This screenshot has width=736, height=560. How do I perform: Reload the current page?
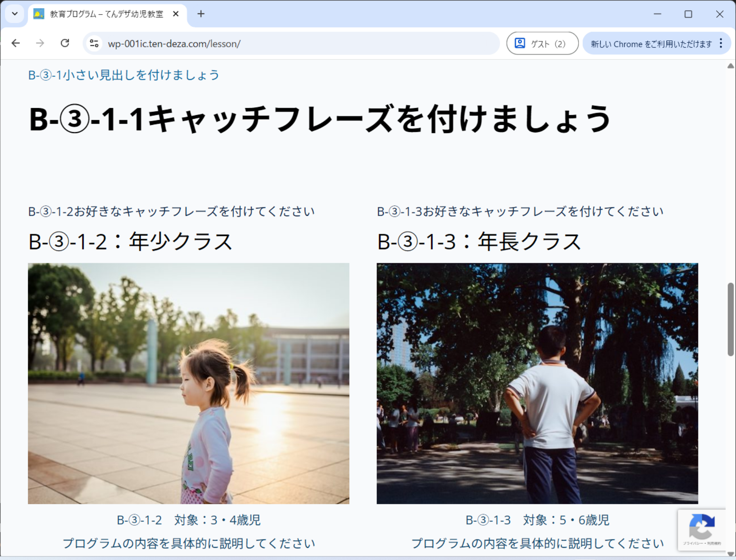click(x=65, y=43)
